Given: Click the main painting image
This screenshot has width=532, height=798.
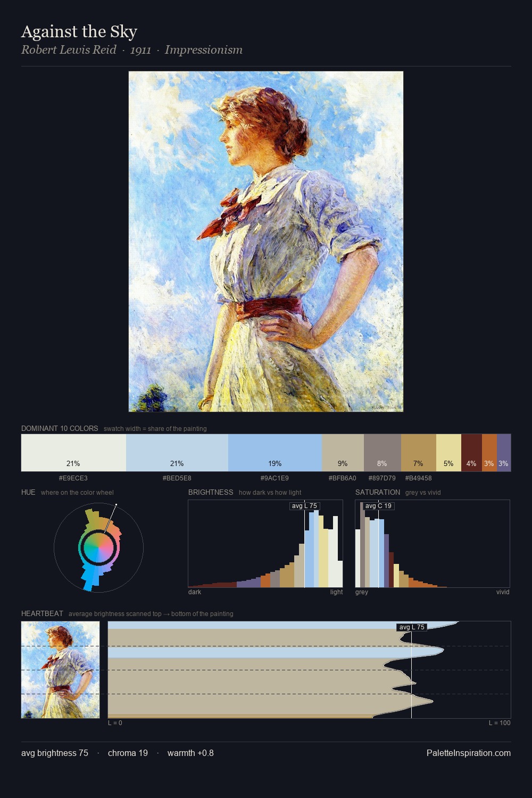Looking at the screenshot, I should [266, 242].
